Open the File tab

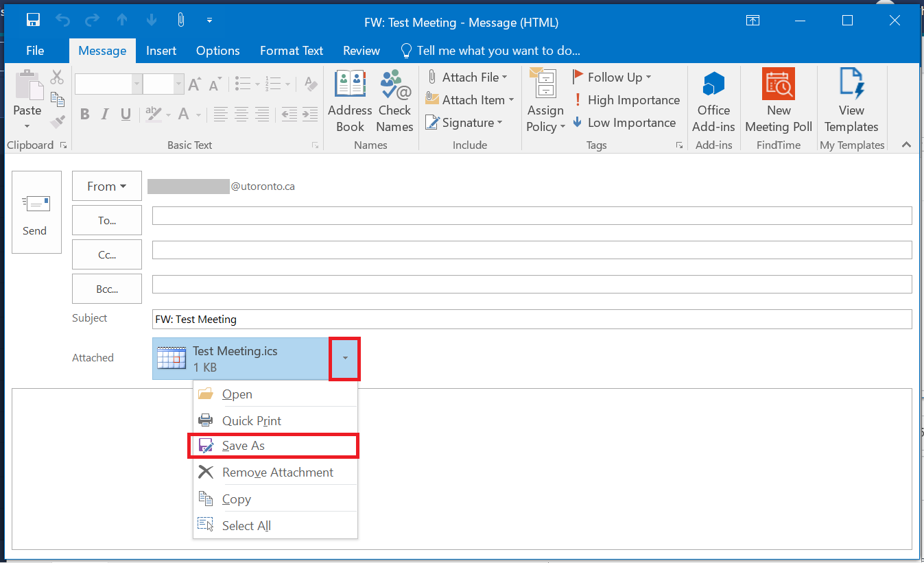(x=35, y=51)
